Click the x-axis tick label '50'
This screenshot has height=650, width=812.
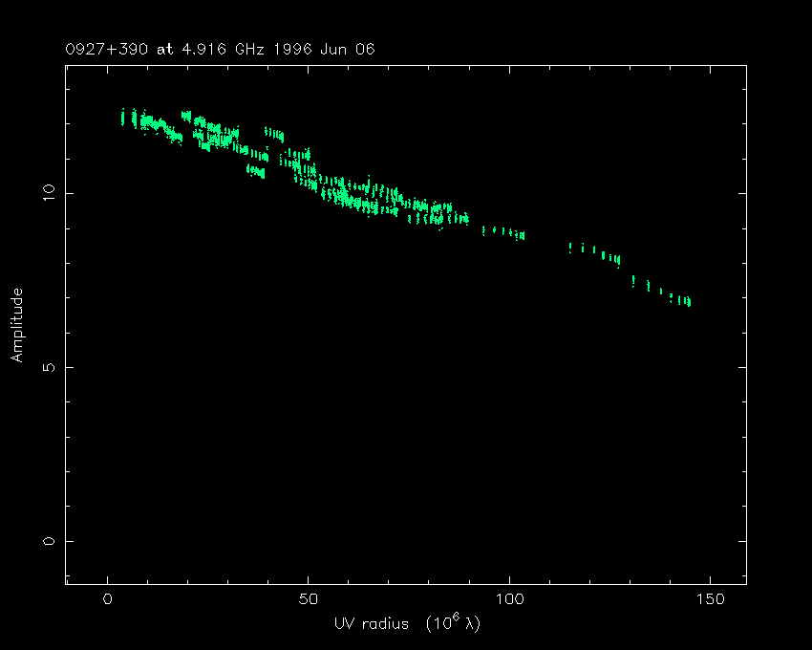pos(309,599)
